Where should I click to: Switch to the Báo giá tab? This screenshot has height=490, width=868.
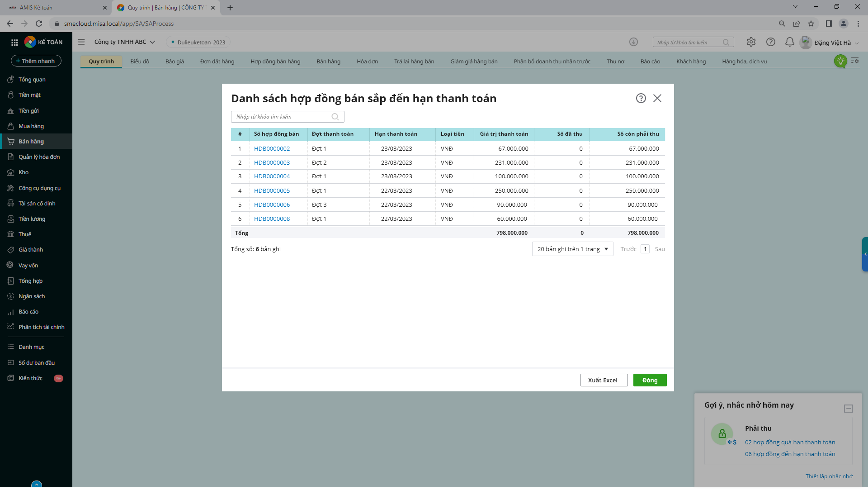point(175,62)
